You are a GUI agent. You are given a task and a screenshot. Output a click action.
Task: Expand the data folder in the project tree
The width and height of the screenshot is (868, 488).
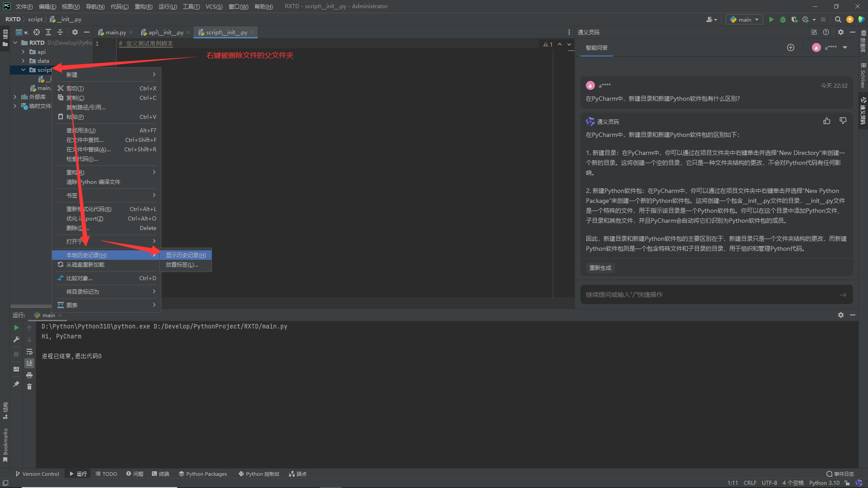[23, 61]
